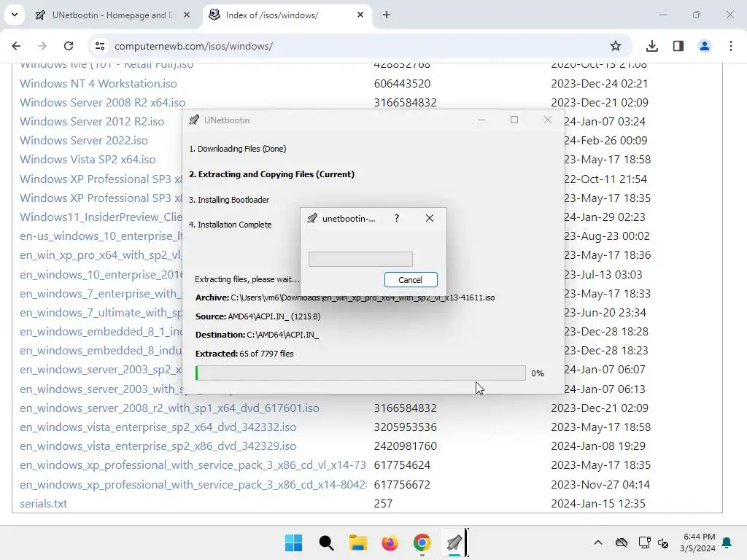747x560 pixels.
Task: Select step 1 Downloading Files (Done) text
Action: pyautogui.click(x=238, y=149)
